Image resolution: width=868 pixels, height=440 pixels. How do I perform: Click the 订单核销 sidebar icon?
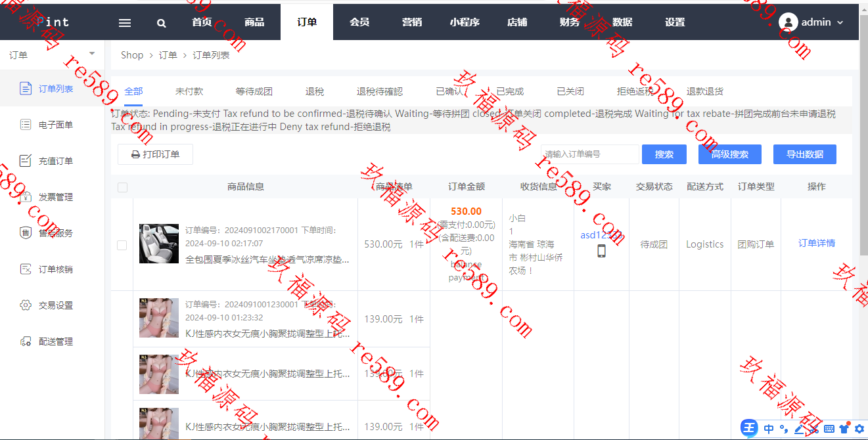tap(26, 269)
